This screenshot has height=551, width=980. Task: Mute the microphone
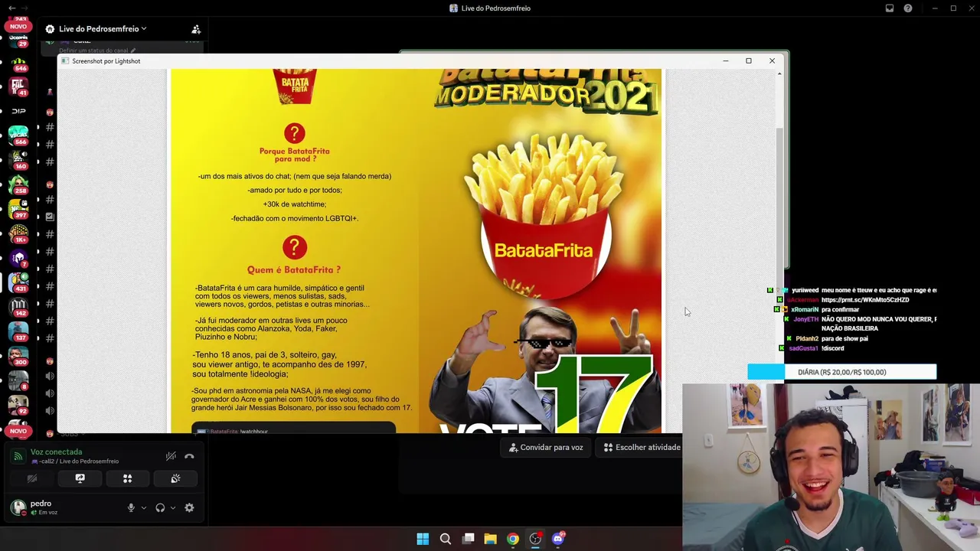[131, 507]
